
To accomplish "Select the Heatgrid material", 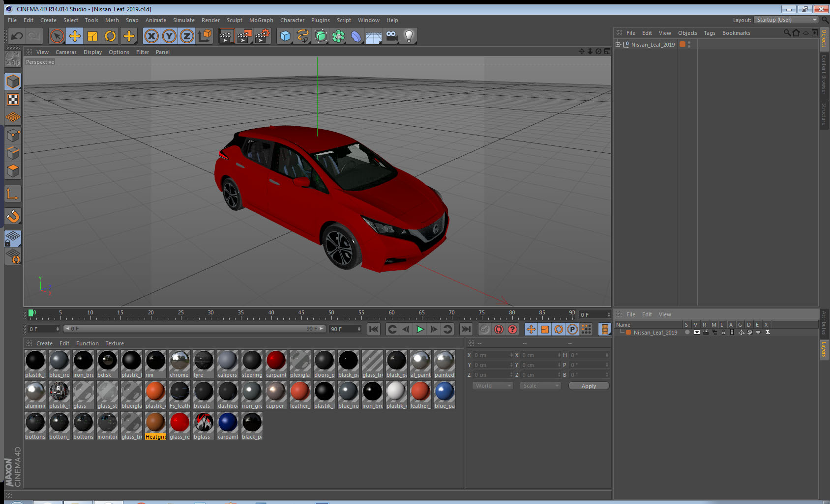I will (x=155, y=425).
